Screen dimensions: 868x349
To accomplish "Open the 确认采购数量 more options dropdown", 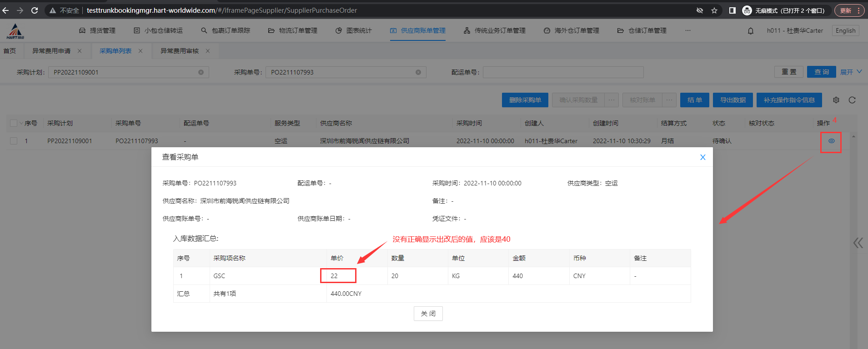I will click(x=612, y=100).
